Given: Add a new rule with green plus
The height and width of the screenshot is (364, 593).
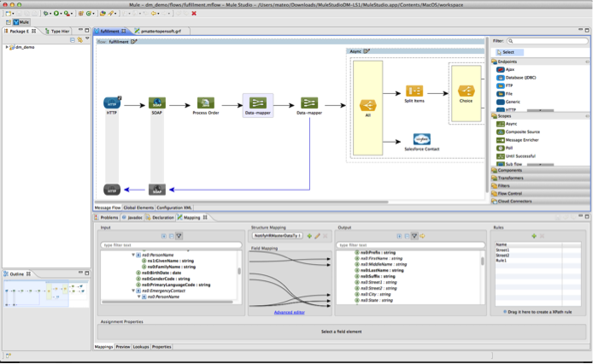Looking at the screenshot, I should (x=534, y=236).
